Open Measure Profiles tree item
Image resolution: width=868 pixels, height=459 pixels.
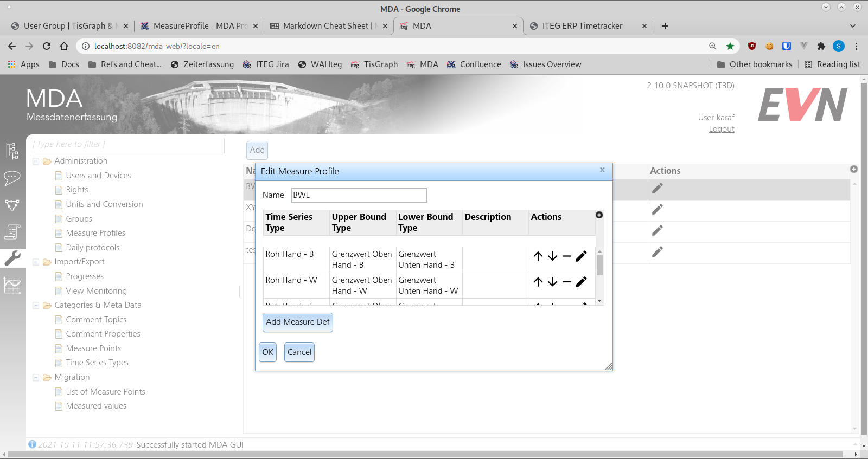click(x=95, y=233)
